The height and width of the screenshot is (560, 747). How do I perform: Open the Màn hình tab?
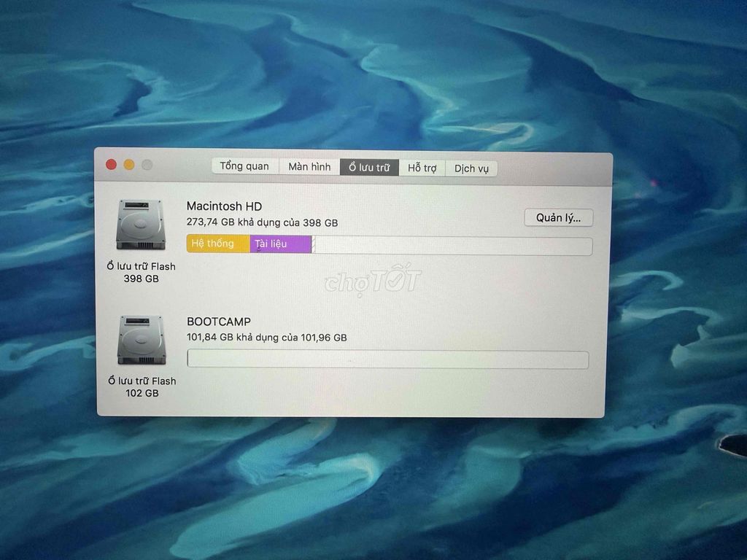(x=309, y=167)
